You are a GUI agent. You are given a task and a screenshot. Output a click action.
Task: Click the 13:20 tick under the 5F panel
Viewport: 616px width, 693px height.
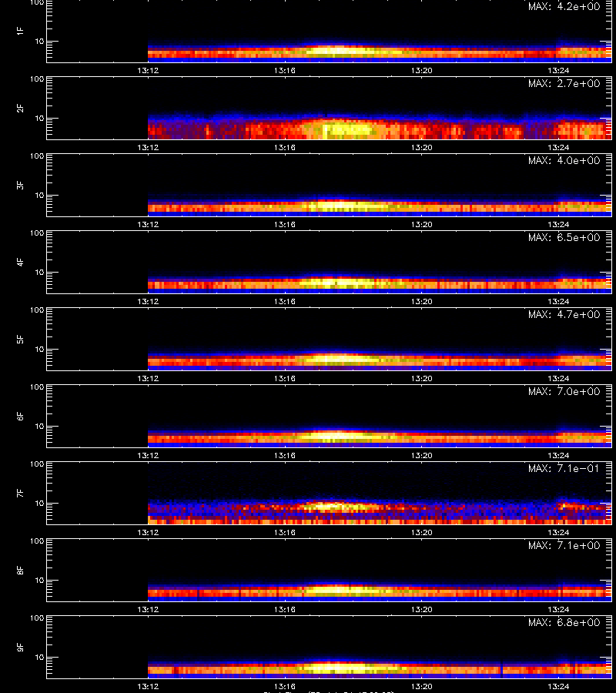421,378
